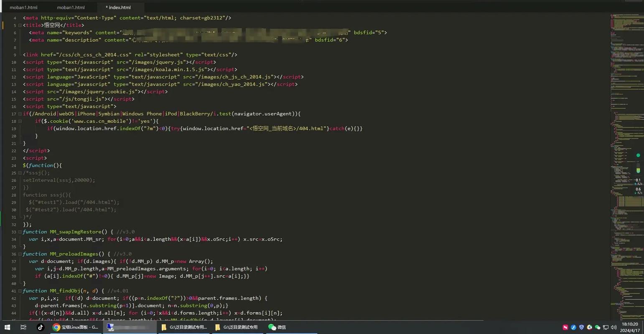The width and height of the screenshot is (644, 334).
Task: Click line number 22 in gutter
Action: click(14, 151)
